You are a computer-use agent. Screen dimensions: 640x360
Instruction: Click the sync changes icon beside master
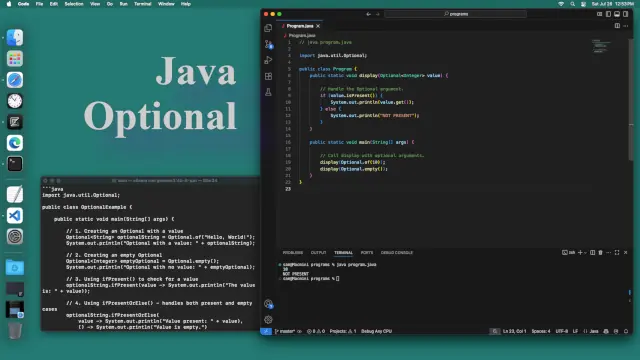[300, 331]
